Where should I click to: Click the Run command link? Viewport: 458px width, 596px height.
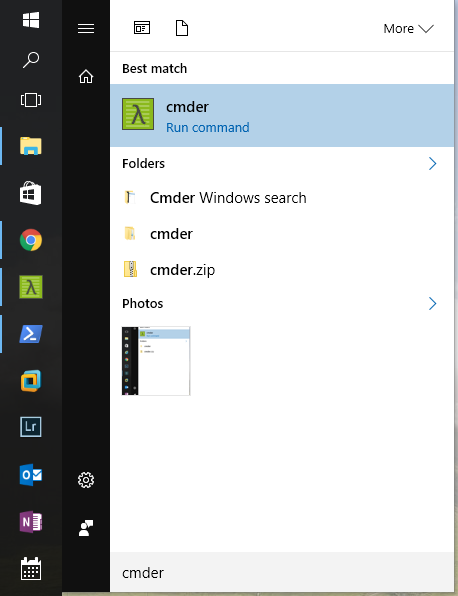pos(208,127)
